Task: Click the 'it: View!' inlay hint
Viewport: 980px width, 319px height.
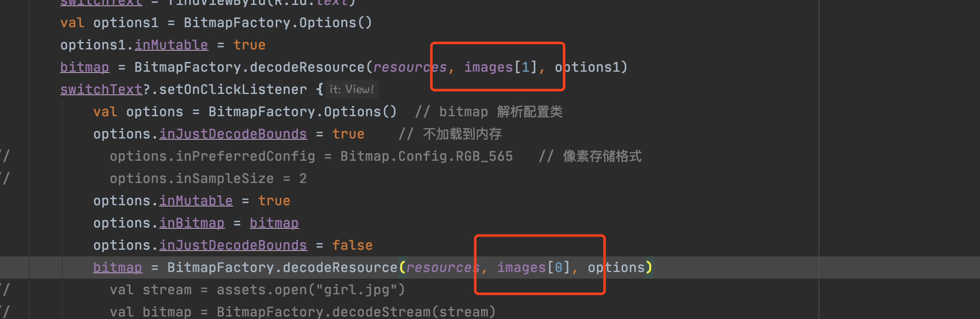Action: point(352,89)
